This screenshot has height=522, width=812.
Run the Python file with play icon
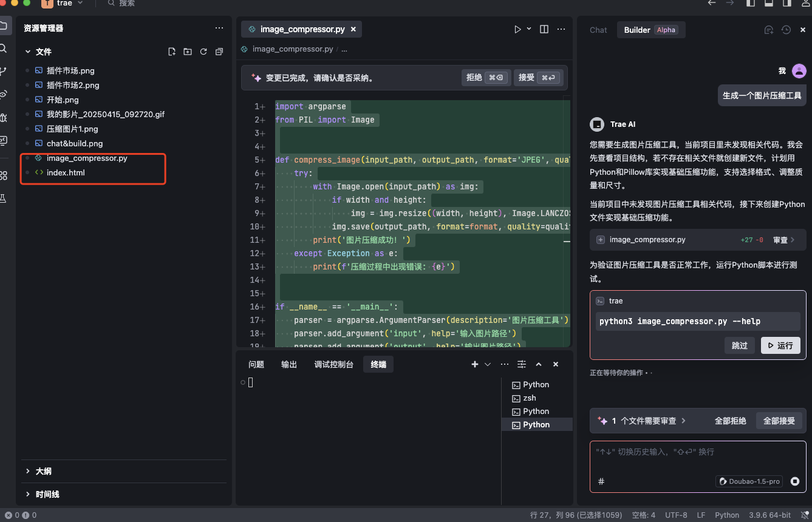tap(517, 29)
